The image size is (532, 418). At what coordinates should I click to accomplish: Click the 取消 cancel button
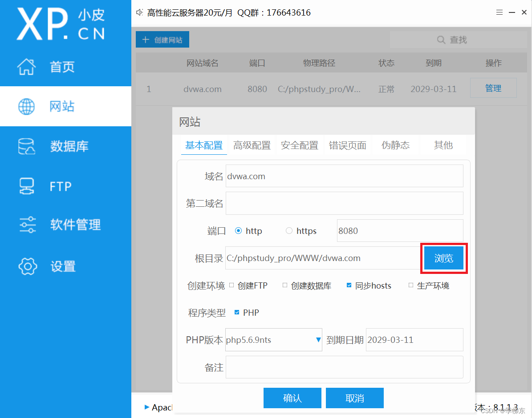[354, 398]
